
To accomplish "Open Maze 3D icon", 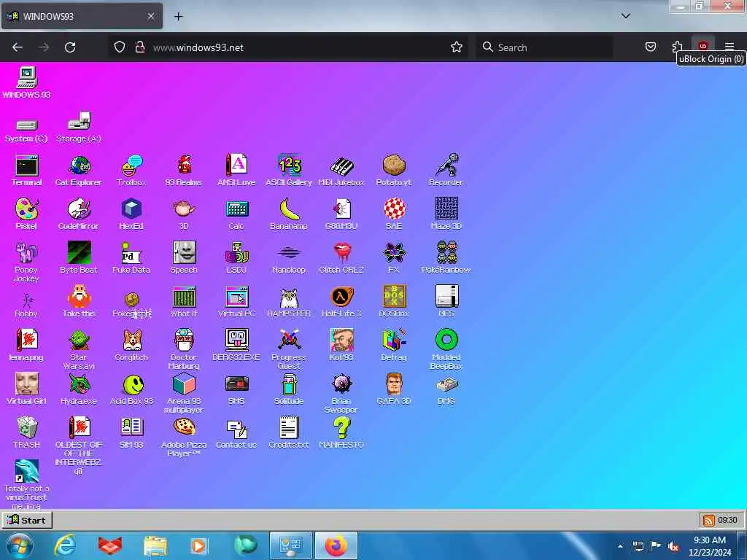I will coord(446,214).
